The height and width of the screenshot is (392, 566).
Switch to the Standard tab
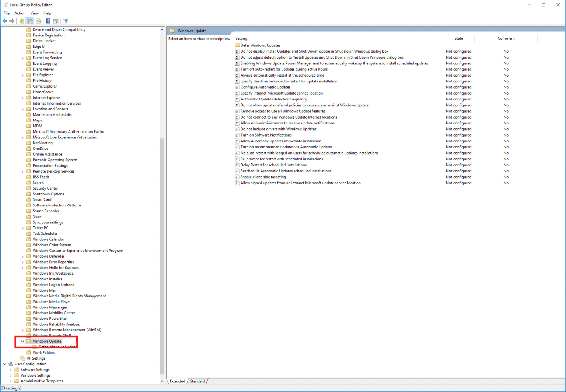198,381
